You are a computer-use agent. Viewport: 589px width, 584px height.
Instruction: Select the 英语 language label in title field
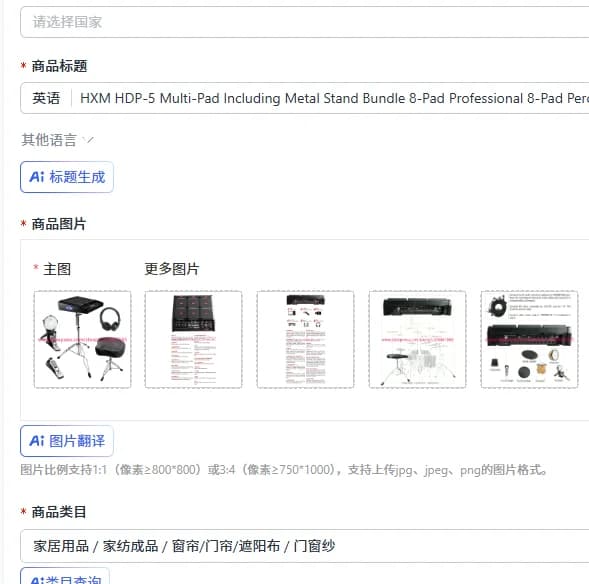(46, 98)
